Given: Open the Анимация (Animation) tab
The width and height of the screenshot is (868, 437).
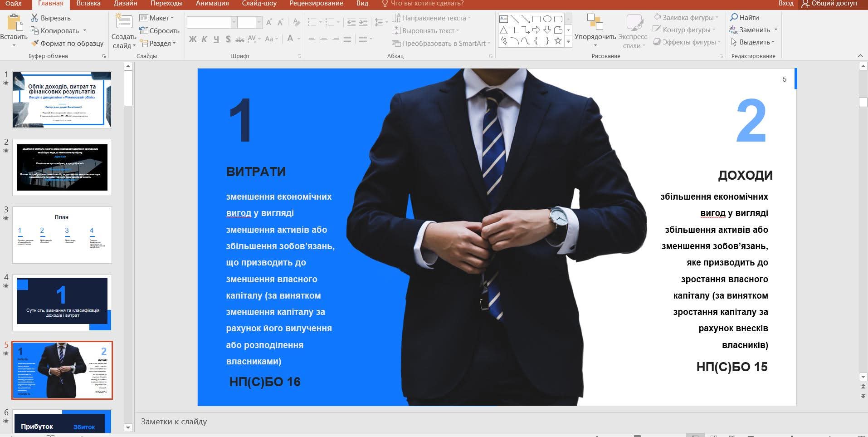Looking at the screenshot, I should (x=212, y=4).
